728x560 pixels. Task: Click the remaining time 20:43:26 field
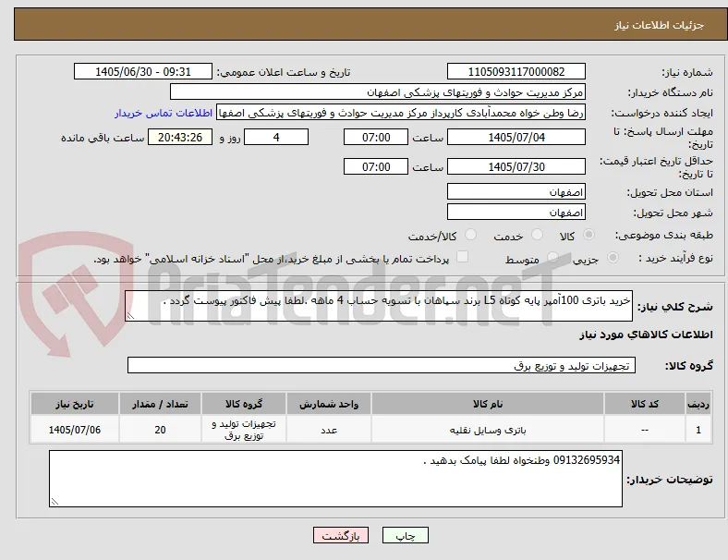[x=180, y=137]
